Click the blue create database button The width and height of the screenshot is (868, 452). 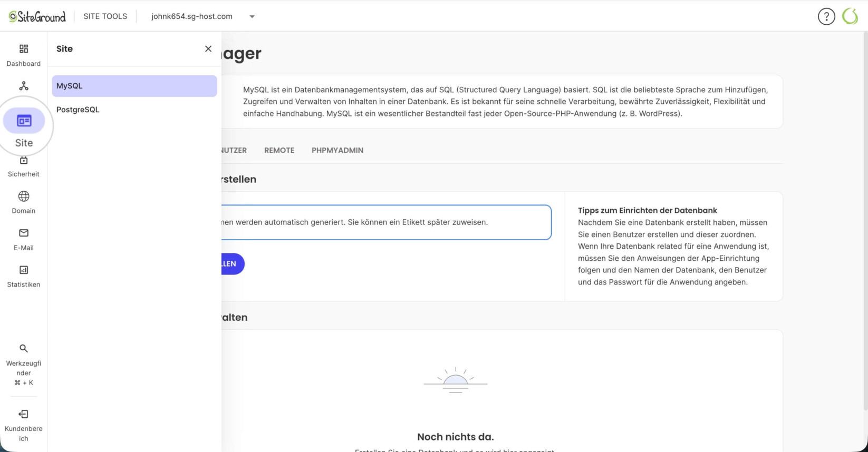(233, 264)
